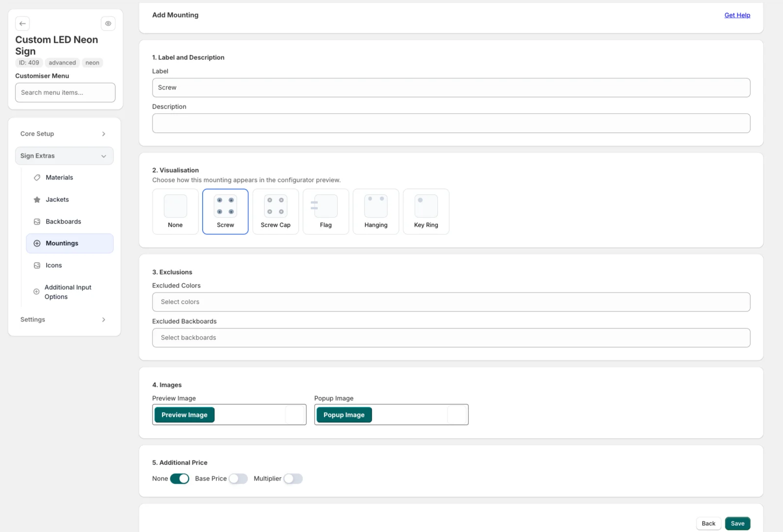
Task: Click the 'Custom LED Neon Sign' title
Action: pos(56,45)
